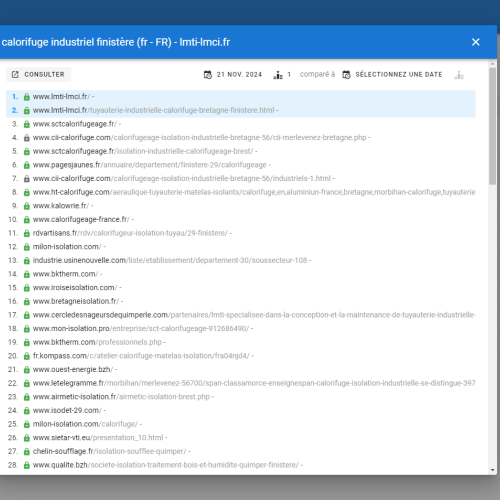The width and height of the screenshot is (500, 500).
Task: Close the calorifuge industriel finistère dialog
Action: [x=476, y=42]
